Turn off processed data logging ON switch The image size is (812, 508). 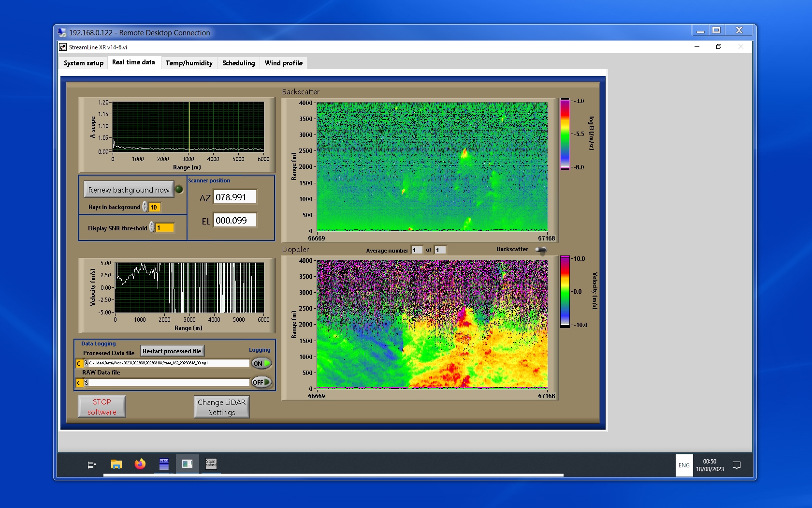[261, 363]
